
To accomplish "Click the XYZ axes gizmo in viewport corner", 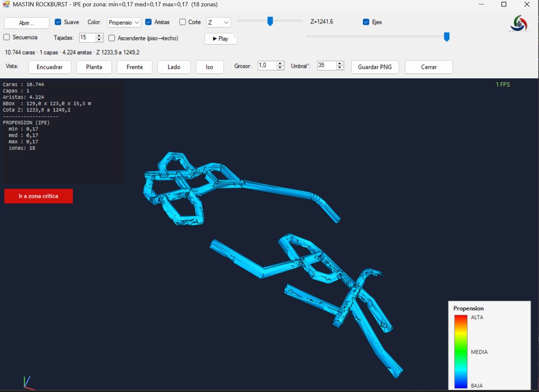I will [x=28, y=383].
